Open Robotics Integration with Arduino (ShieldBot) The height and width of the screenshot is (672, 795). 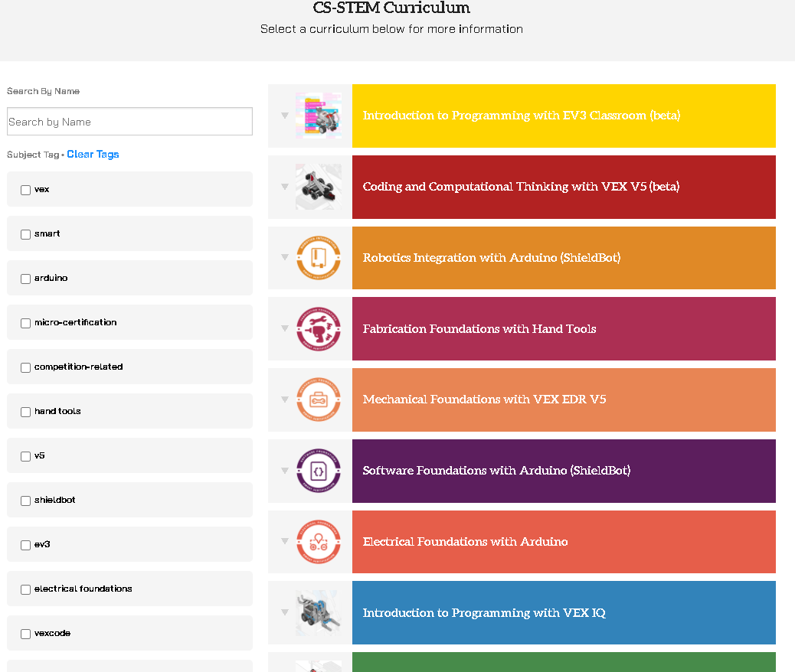click(x=564, y=258)
